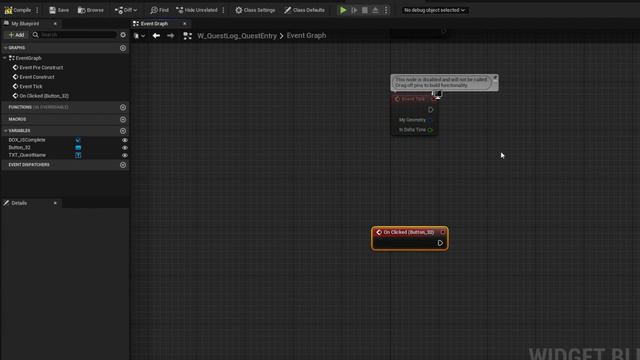Toggle visibility eye for Button_32
The width and height of the screenshot is (640, 360).
click(124, 148)
